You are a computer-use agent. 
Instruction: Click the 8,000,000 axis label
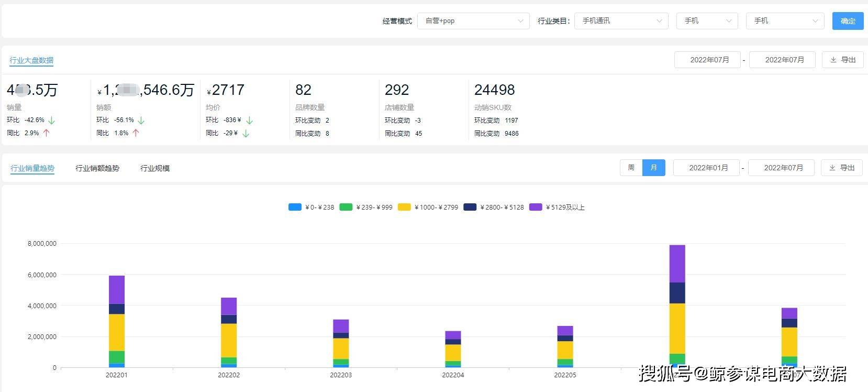(42, 244)
